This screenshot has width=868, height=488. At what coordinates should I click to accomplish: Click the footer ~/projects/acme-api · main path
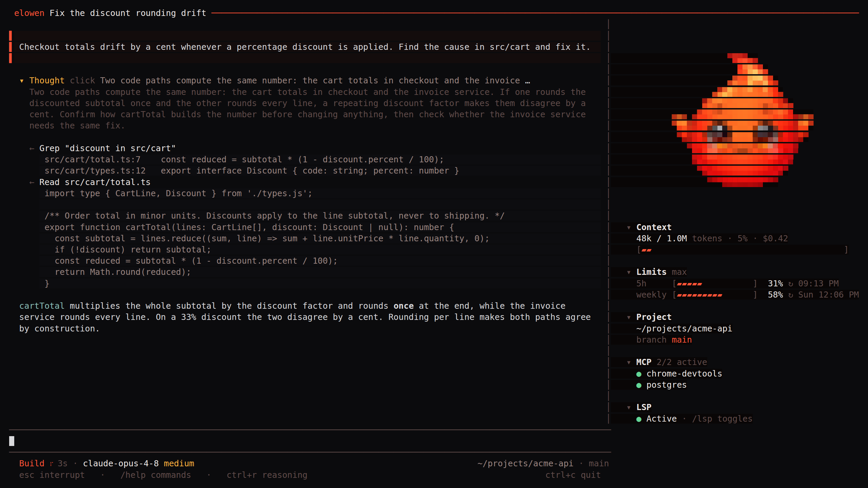(x=543, y=464)
